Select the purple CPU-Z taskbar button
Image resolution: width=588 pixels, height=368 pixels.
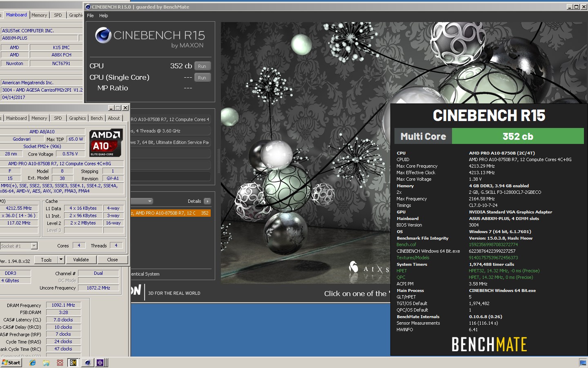(x=100, y=363)
